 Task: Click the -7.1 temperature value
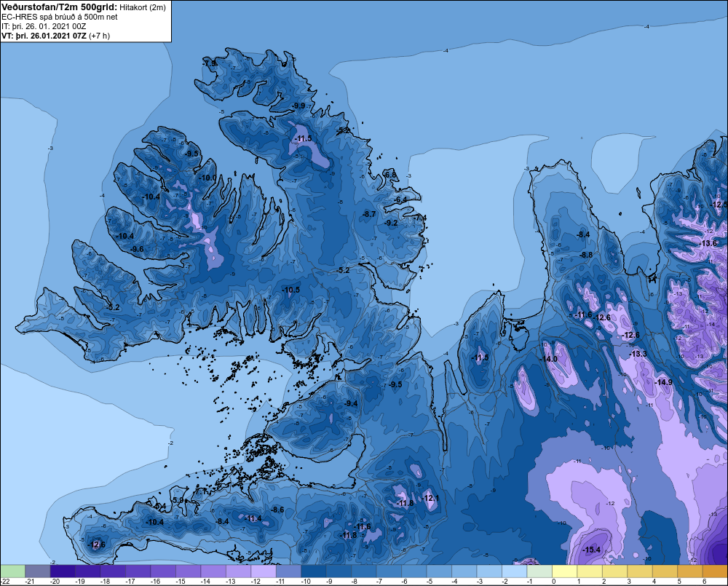coord(201,491)
